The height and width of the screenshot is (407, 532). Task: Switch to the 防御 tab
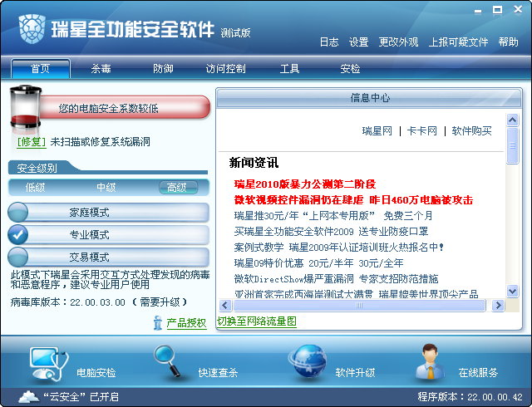(x=163, y=68)
